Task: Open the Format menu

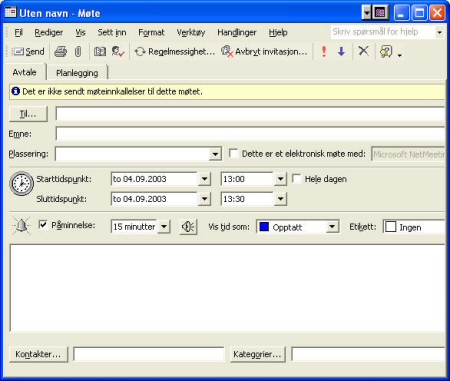Action: 151,32
